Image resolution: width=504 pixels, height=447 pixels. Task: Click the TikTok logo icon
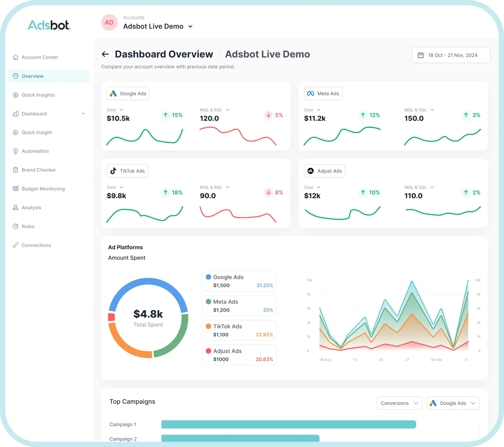113,171
